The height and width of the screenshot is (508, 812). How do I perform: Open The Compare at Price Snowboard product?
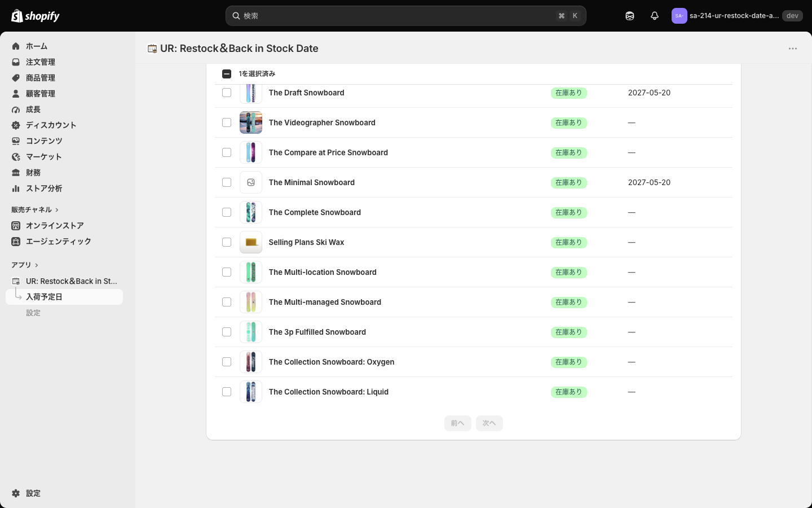(328, 152)
